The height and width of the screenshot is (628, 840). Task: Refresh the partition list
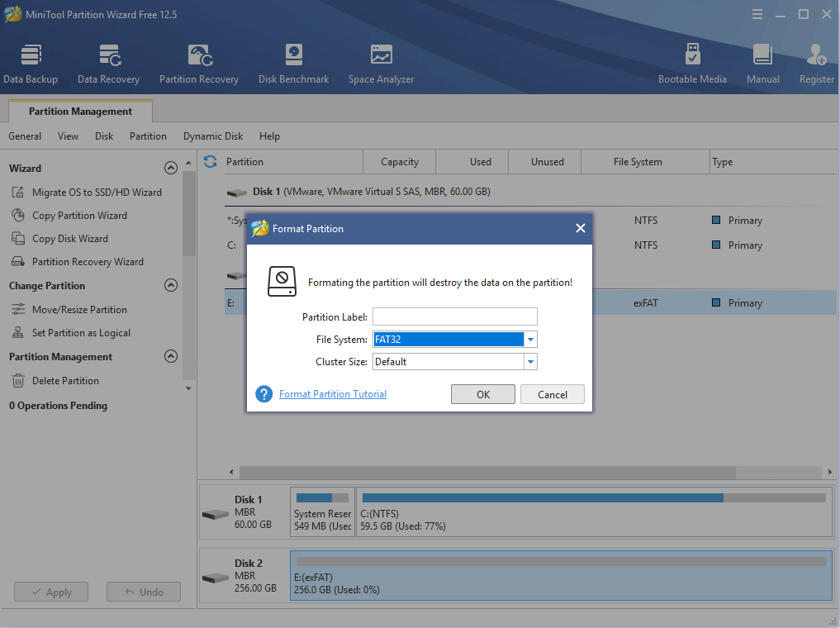(210, 161)
